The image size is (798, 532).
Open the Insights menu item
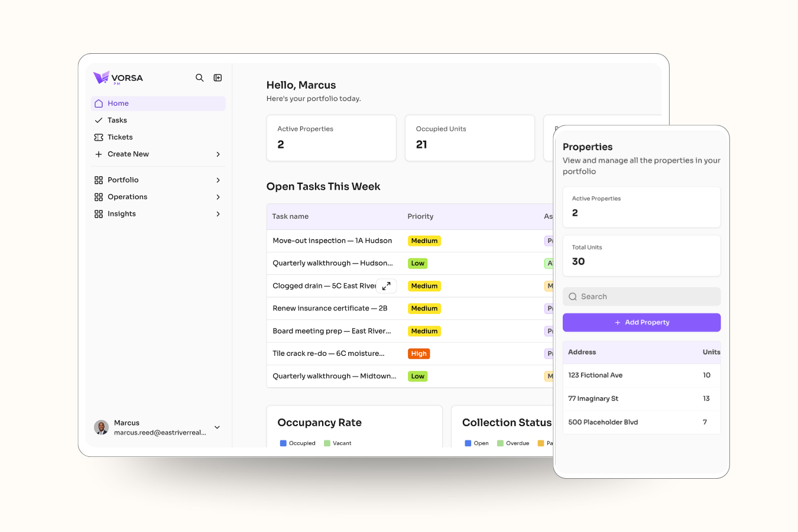[158, 214]
